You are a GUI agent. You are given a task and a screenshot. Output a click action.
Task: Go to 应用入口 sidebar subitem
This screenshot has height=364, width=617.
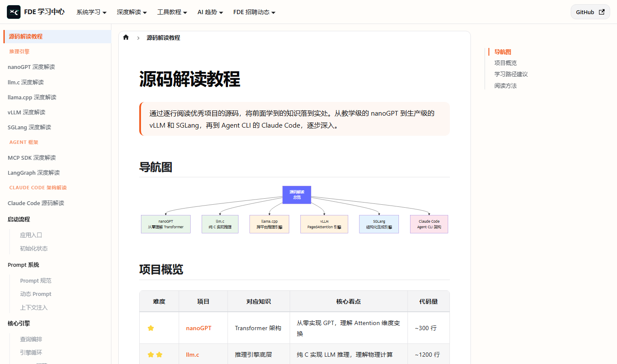(31, 235)
